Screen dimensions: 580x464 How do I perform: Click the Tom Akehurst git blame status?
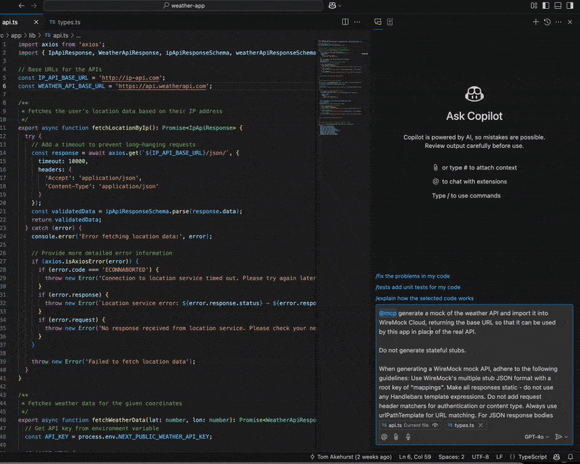(351, 457)
